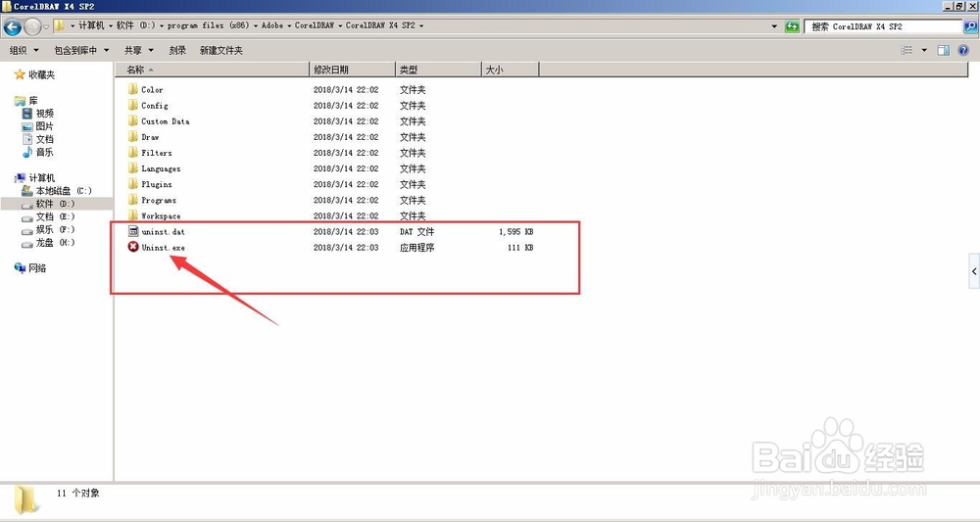Sort by 大小 column header
The height and width of the screenshot is (522, 980).
[x=511, y=70]
